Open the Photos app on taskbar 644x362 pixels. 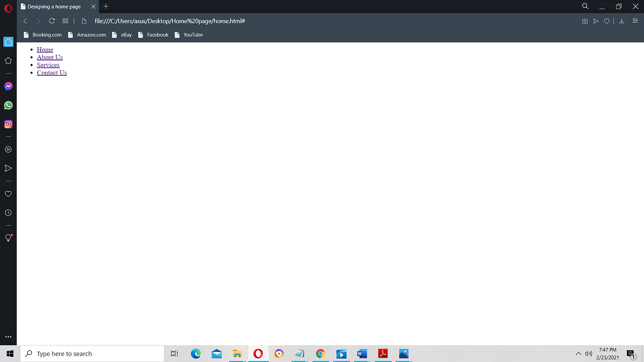click(x=404, y=353)
